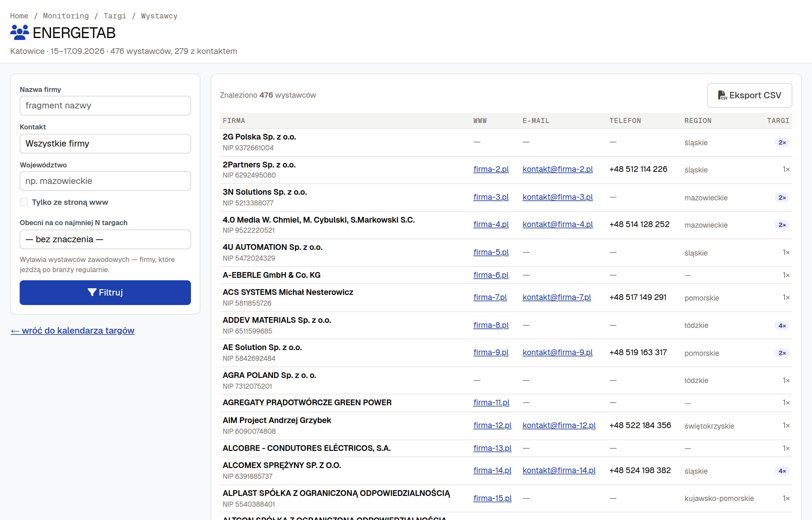This screenshot has height=520, width=812.
Task: Open email link kontakt@firma-14.pl
Action: click(x=559, y=470)
